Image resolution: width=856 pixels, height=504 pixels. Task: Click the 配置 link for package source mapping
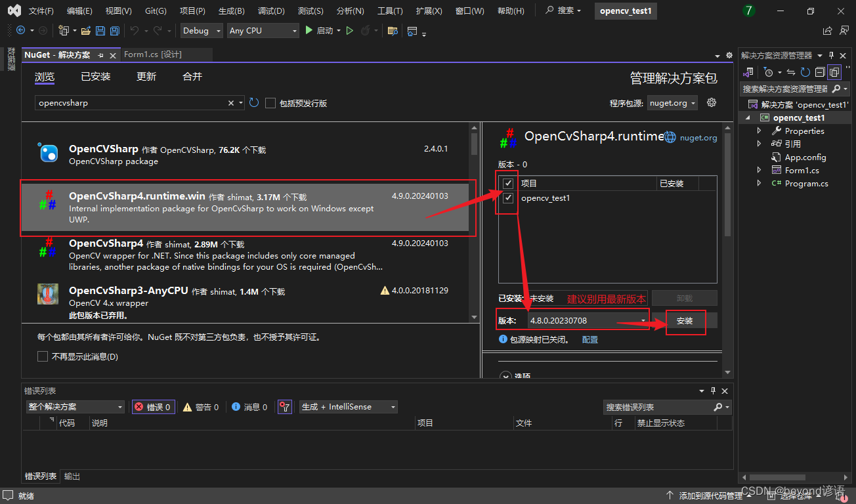[590, 340]
